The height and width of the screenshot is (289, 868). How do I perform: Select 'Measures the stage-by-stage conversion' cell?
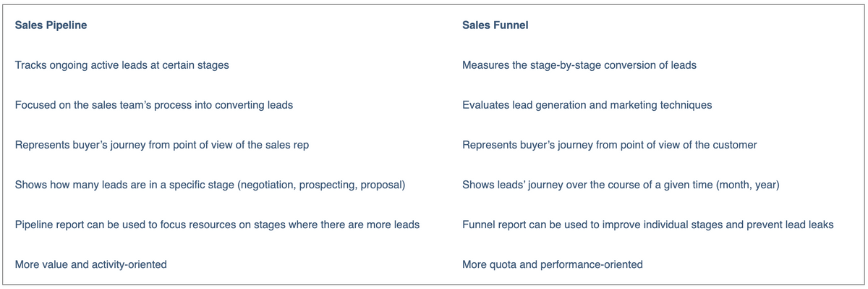pyautogui.click(x=579, y=65)
